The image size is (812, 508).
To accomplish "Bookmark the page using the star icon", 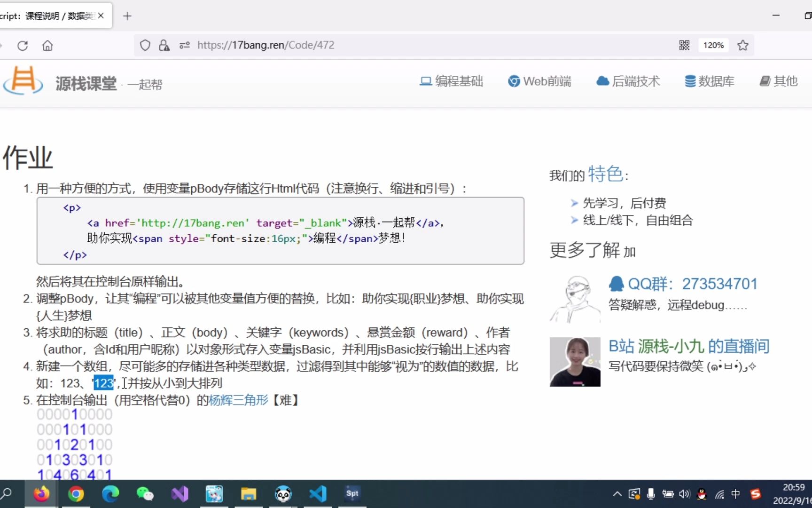I will 742,45.
